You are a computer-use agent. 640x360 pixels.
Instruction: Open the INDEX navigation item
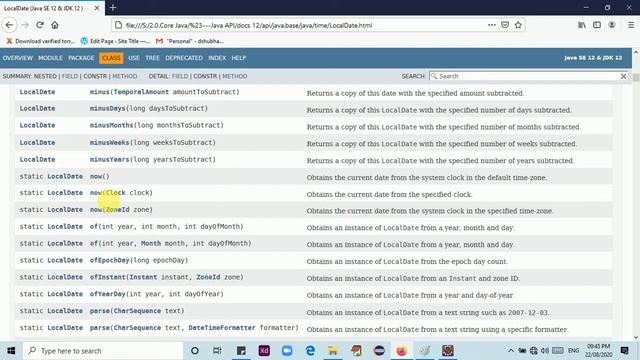coord(217,58)
